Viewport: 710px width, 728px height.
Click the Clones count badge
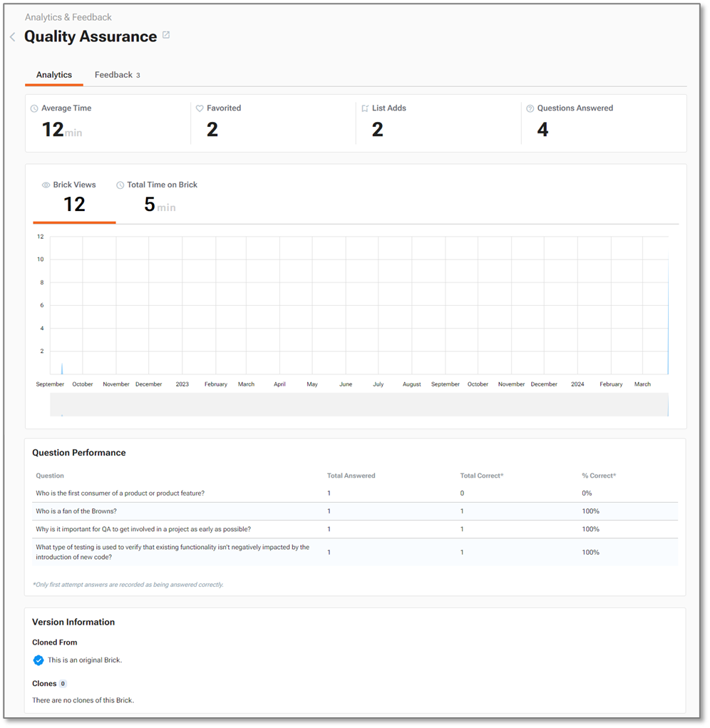[x=63, y=684]
